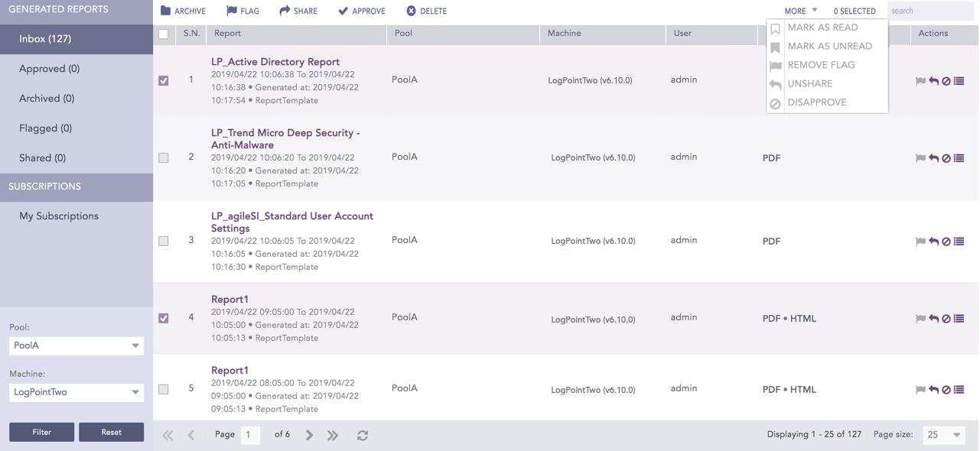Select Disapprove in the More menu
The height and width of the screenshot is (451, 980).
[x=816, y=102]
